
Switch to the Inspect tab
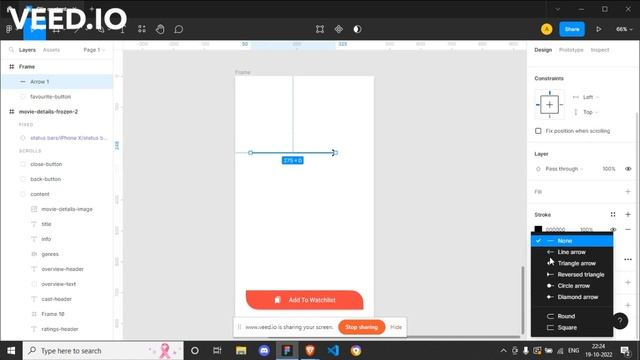tap(600, 50)
